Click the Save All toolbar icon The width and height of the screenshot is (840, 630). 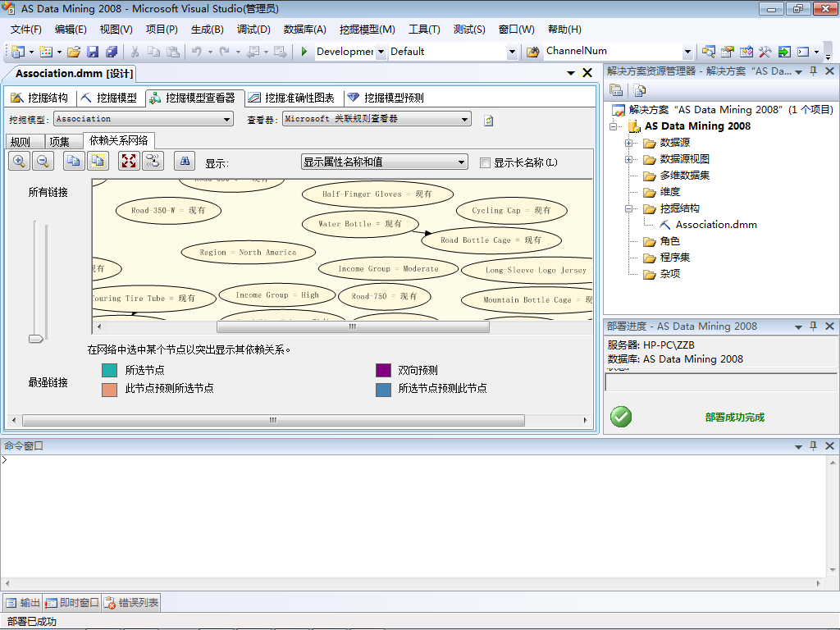112,52
